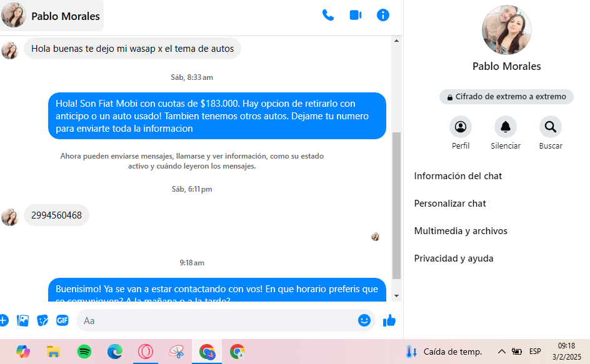Screen dimensions: 590x364
Task: Open second Chrome profile in taskbar
Action: [237, 352]
